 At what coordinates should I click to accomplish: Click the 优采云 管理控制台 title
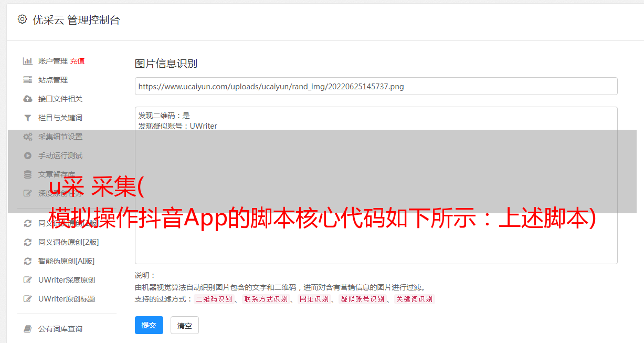tap(76, 20)
